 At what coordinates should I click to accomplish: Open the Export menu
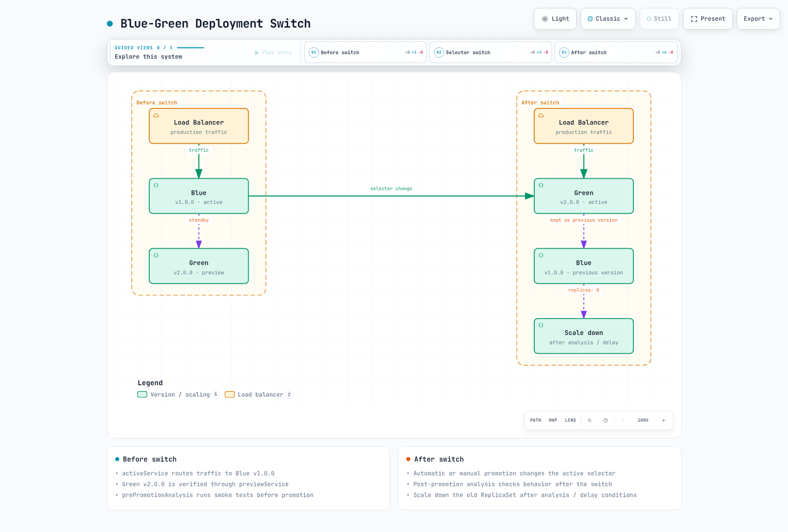[x=758, y=19]
